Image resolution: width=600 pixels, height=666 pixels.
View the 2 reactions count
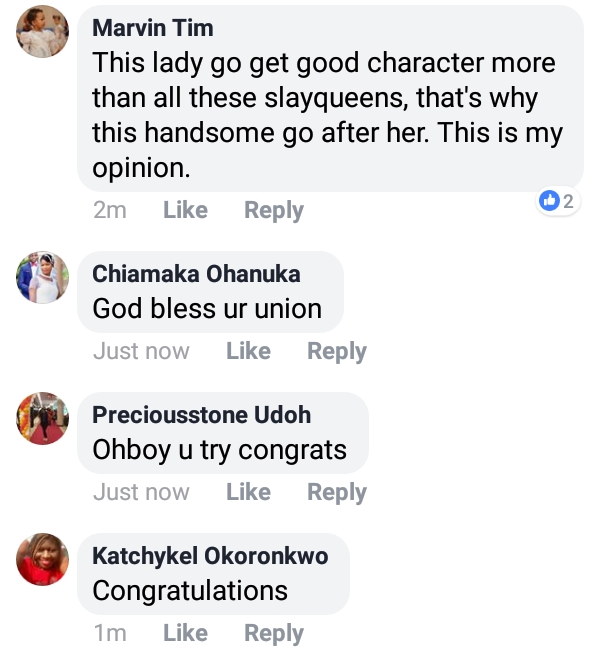coord(568,201)
